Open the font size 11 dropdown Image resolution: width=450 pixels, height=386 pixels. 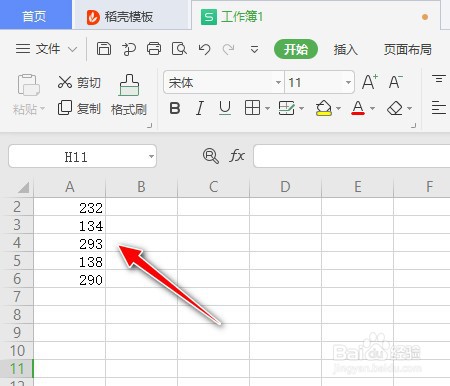pos(348,82)
